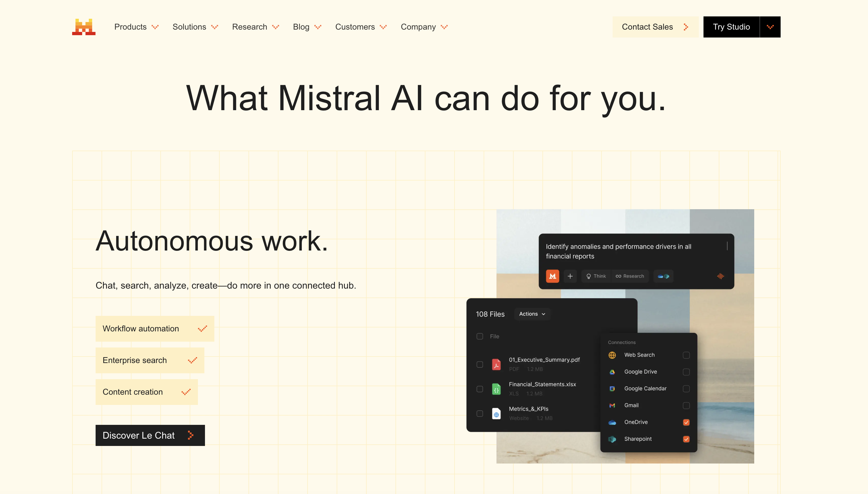Click the Discover Le Chat button
Viewport: 868px width, 494px height.
coord(150,435)
